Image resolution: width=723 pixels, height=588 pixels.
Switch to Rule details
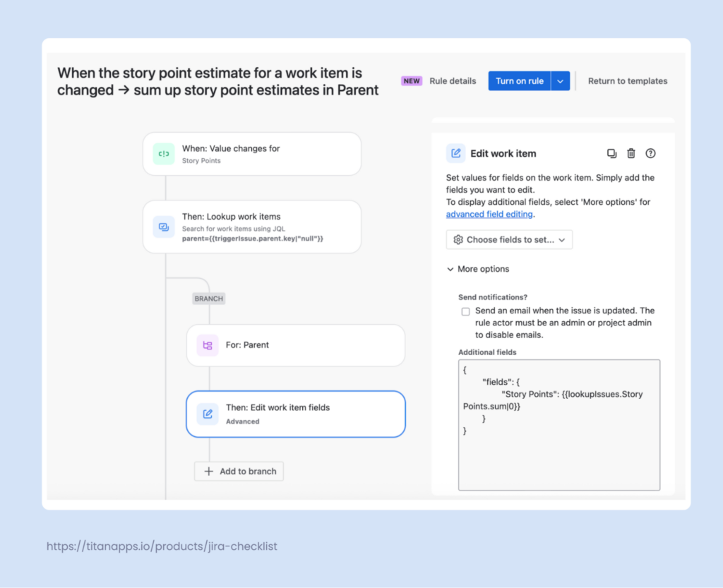pos(453,80)
